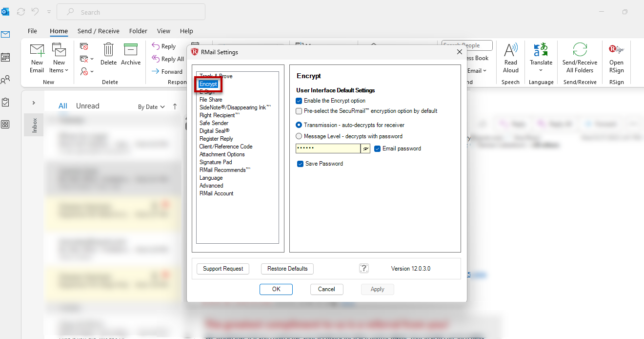Viewport: 644px width, 339px height.
Task: Click Reply All in the ribbon
Action: coord(167,59)
